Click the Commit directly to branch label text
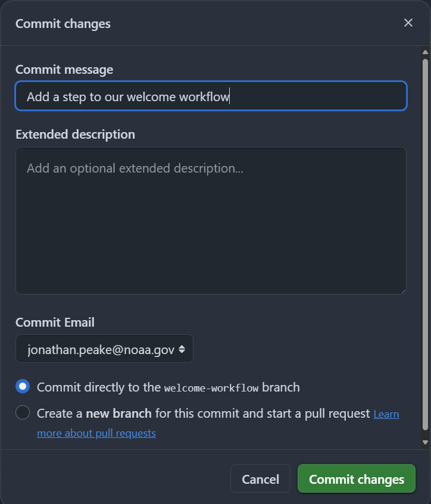431x504 pixels. click(168, 387)
